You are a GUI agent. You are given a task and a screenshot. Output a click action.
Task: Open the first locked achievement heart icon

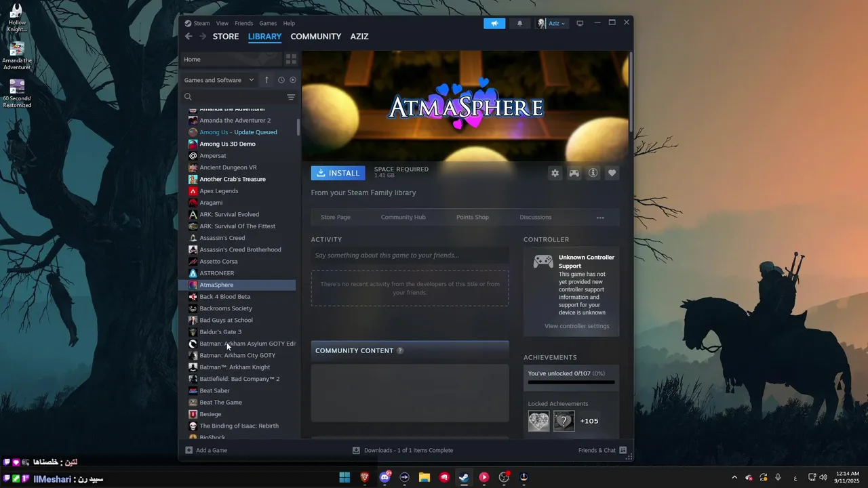click(x=539, y=421)
